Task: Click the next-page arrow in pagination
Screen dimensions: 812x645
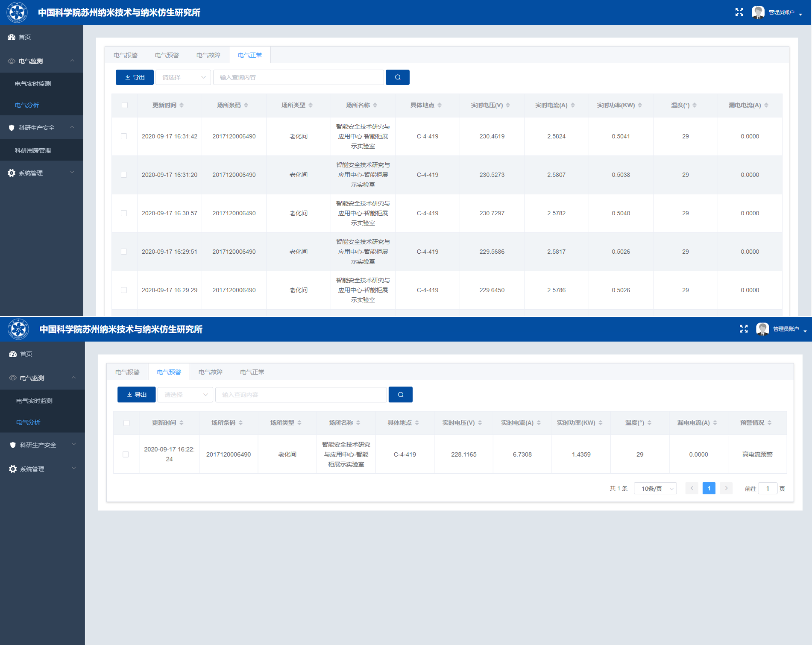Action: [726, 488]
